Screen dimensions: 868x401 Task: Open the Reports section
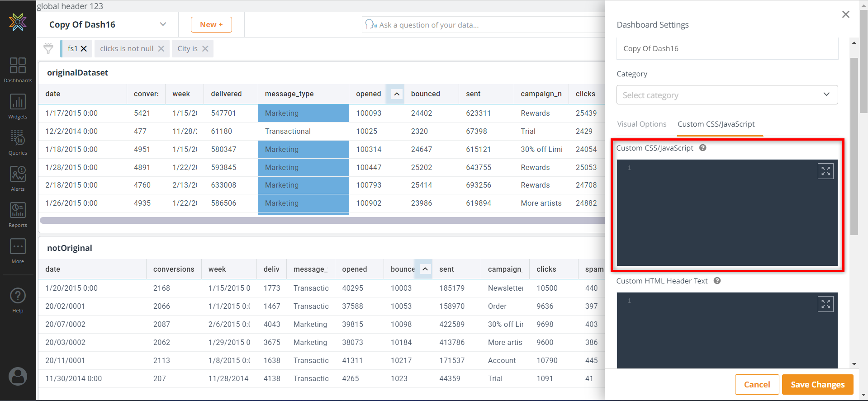click(x=18, y=214)
